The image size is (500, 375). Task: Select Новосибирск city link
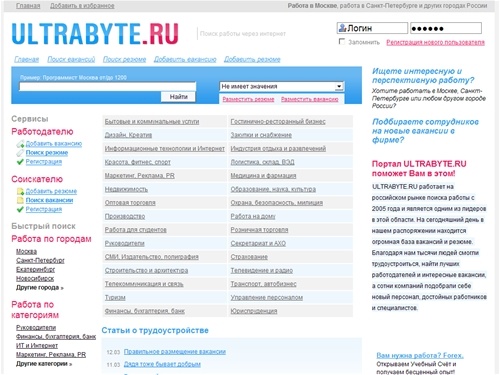[x=35, y=278]
